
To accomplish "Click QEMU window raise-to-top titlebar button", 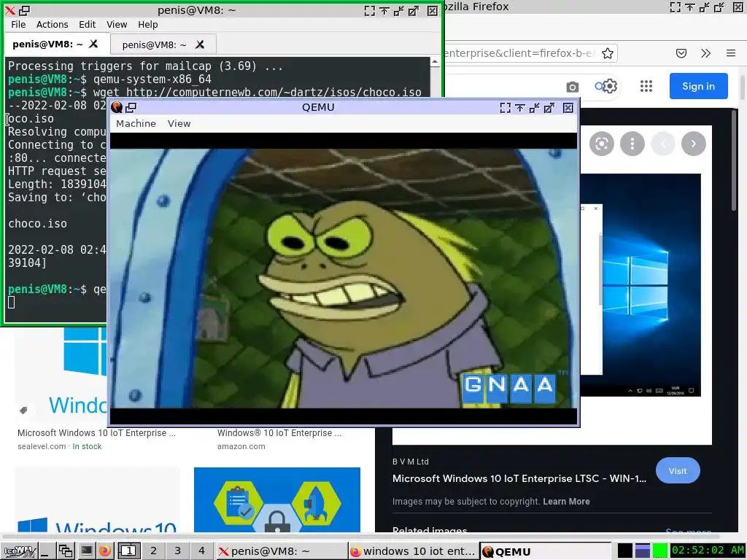I will [x=519, y=108].
